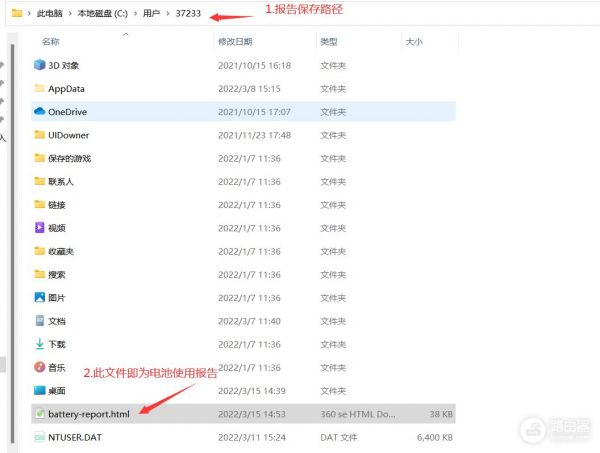Click the 2022/3/7 11:40 date cell

coord(249,321)
